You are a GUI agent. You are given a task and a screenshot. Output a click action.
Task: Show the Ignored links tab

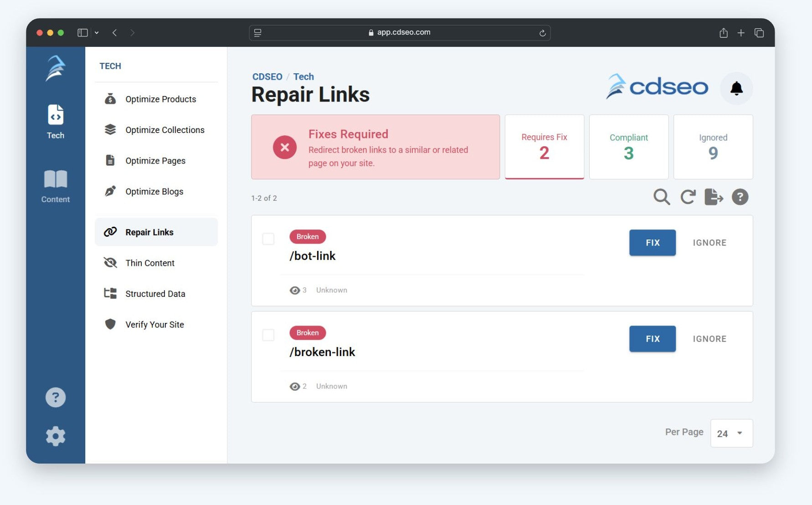(x=713, y=147)
